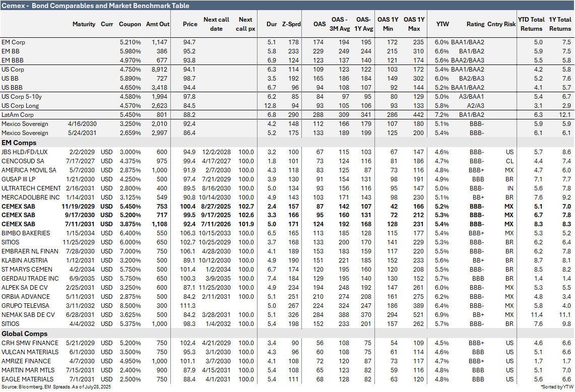This screenshot has height=392, width=575.
Task: Click the Mexico Sovereign maturity '4/16/2030'
Action: click(x=82, y=124)
